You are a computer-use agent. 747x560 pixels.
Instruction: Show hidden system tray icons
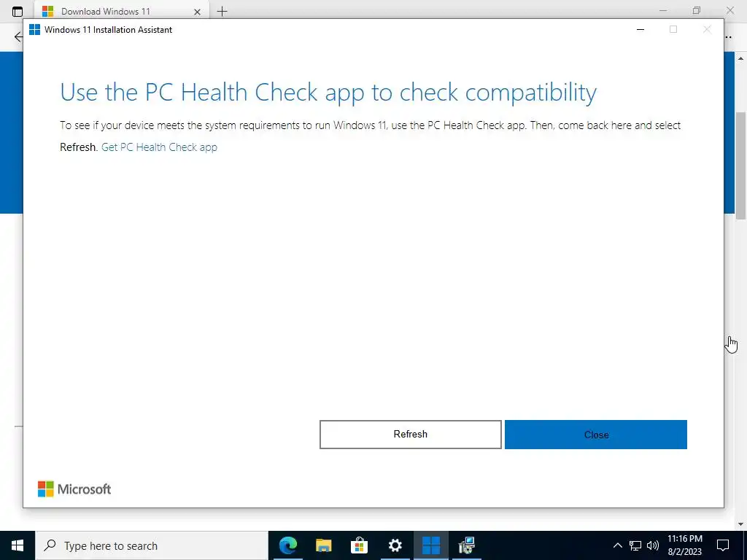[x=617, y=545]
